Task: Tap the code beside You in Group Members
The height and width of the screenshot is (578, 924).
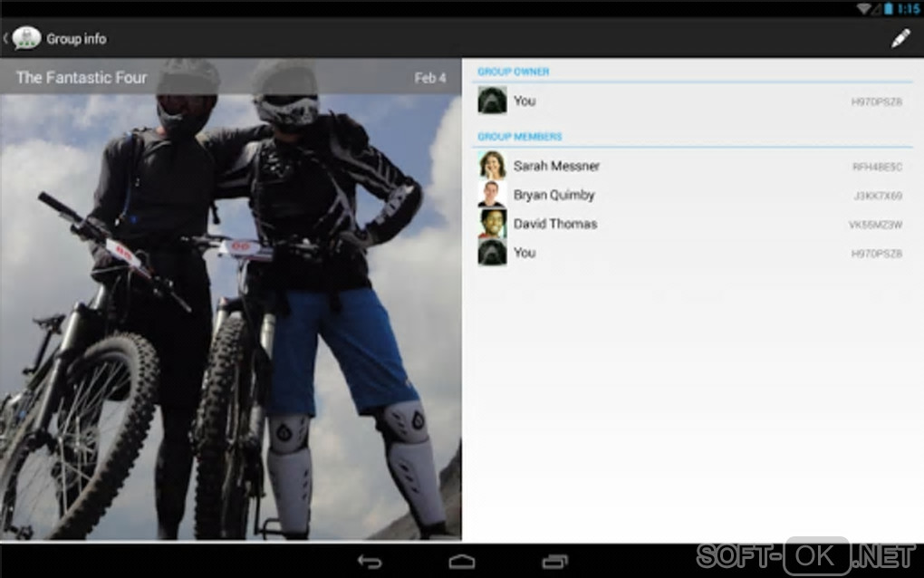Action: coord(877,254)
